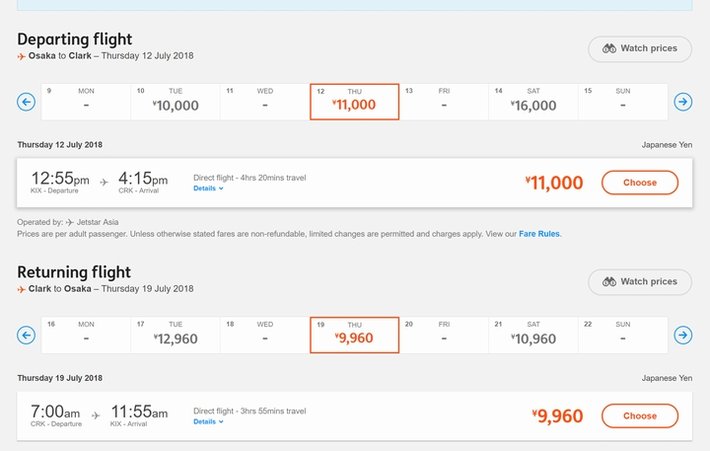Open the Fare Rules link
Image resolution: width=710 pixels, height=451 pixels.
[x=539, y=234]
